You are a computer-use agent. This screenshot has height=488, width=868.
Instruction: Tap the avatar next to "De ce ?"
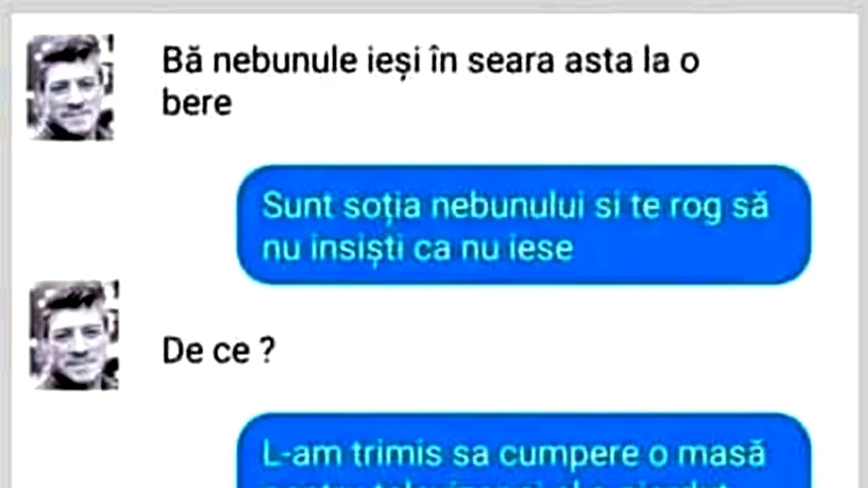(74, 335)
